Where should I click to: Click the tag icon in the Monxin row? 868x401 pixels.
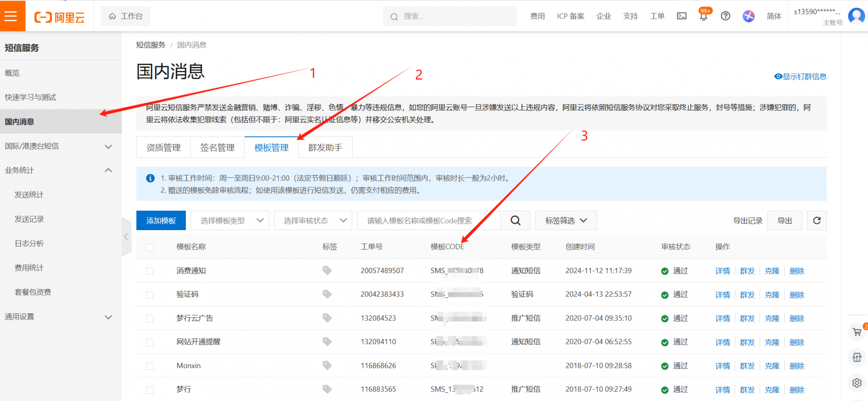(327, 365)
